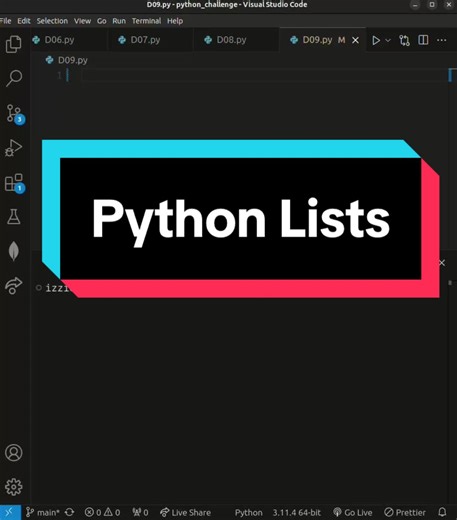The width and height of the screenshot is (457, 520).
Task: Expand the run button dropdown arrow
Action: click(x=388, y=40)
